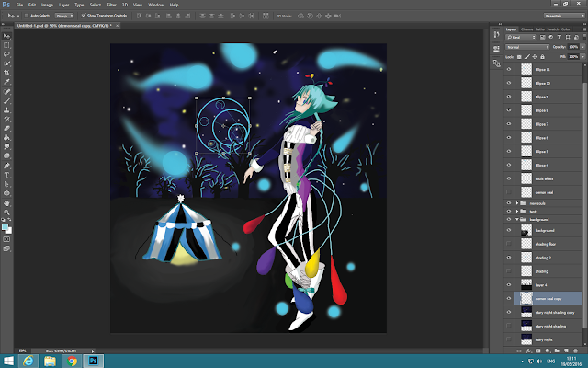588x368 pixels.
Task: Open the layer style fx menu
Action: click(529, 351)
